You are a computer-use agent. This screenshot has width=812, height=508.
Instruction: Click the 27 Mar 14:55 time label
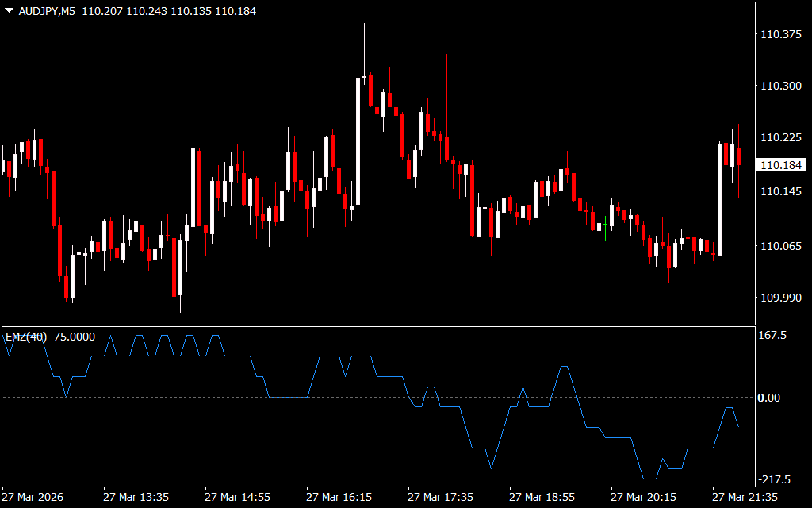point(237,497)
